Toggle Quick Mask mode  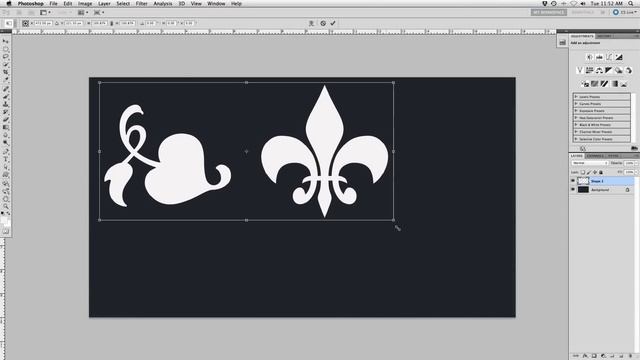(6, 231)
